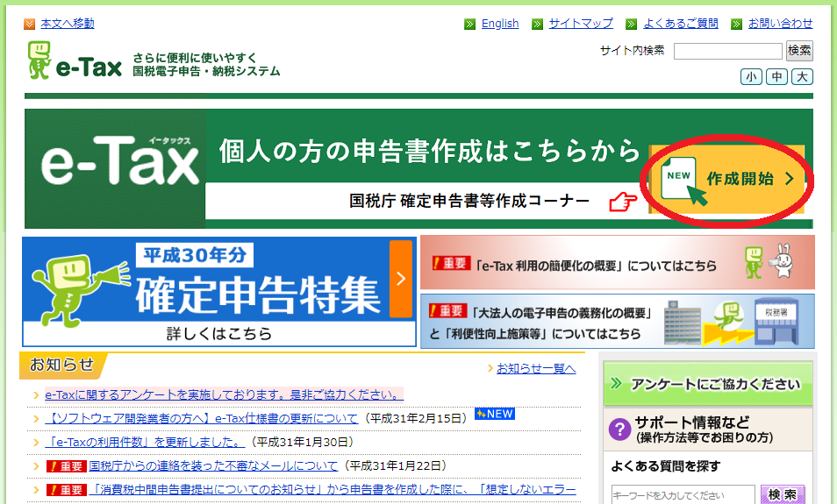Set font size to 大
Screen dimensions: 837x504
pos(802,77)
